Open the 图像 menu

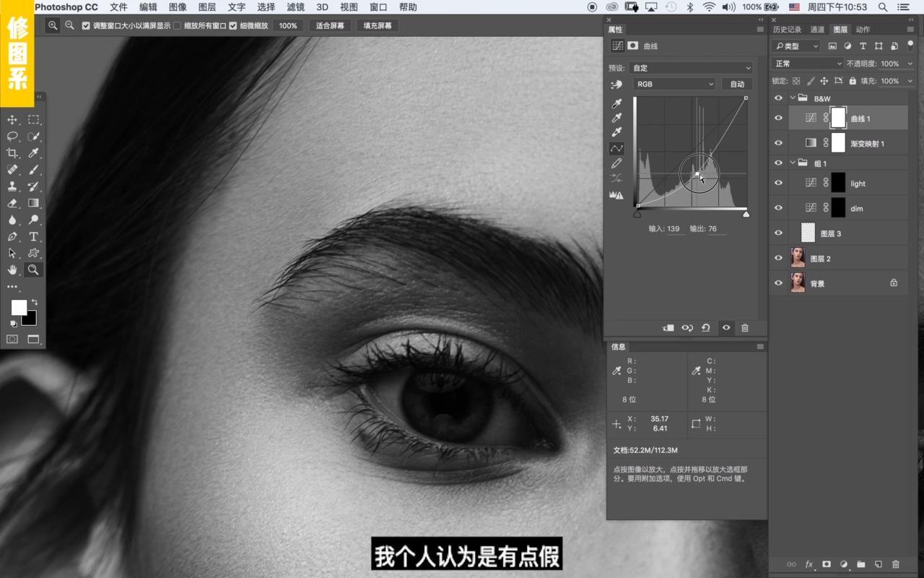pyautogui.click(x=178, y=7)
